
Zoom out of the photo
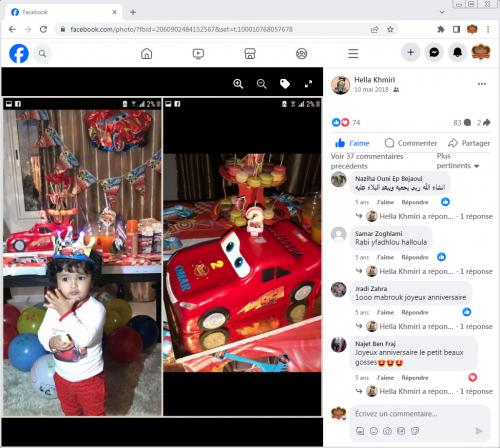261,84
